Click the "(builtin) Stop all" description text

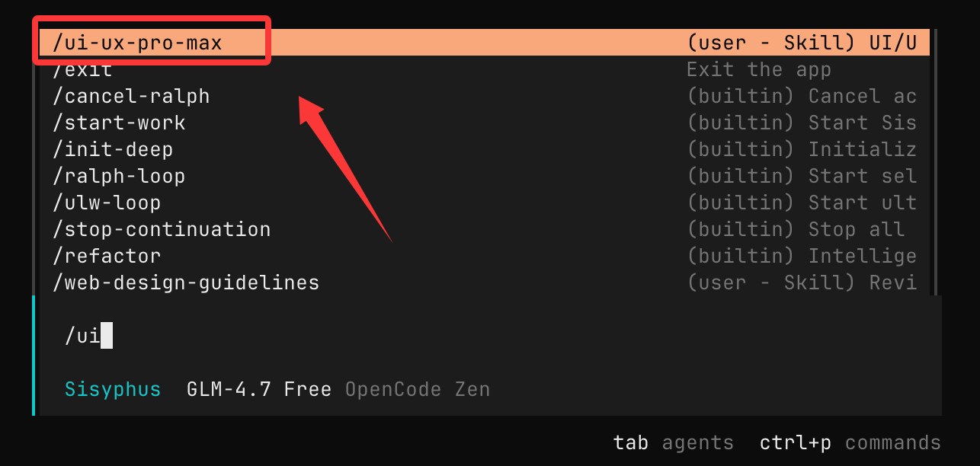[x=796, y=230]
